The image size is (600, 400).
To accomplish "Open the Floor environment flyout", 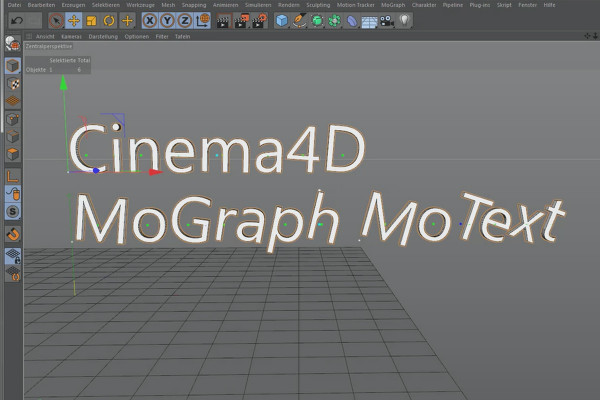I will click(x=369, y=22).
